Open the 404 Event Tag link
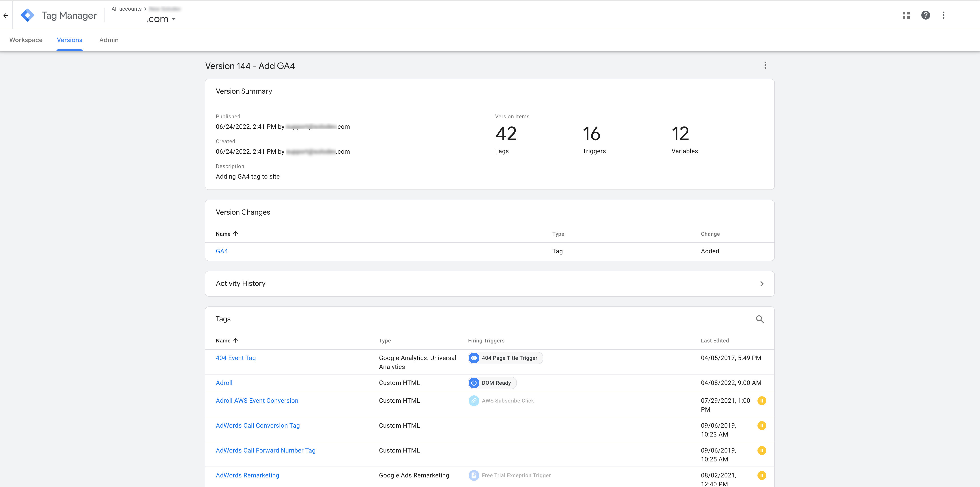This screenshot has width=980, height=487. (x=236, y=358)
